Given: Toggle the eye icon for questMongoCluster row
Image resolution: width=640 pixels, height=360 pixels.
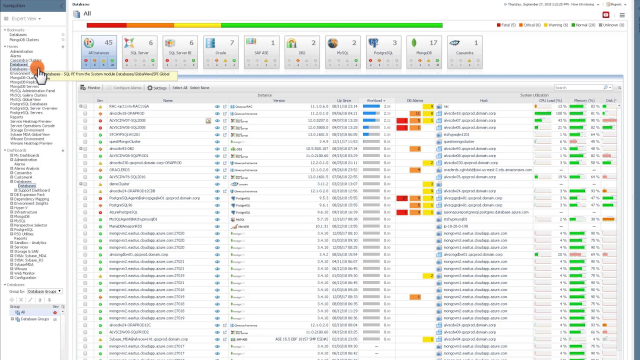Looking at the screenshot, I should coord(217,142).
